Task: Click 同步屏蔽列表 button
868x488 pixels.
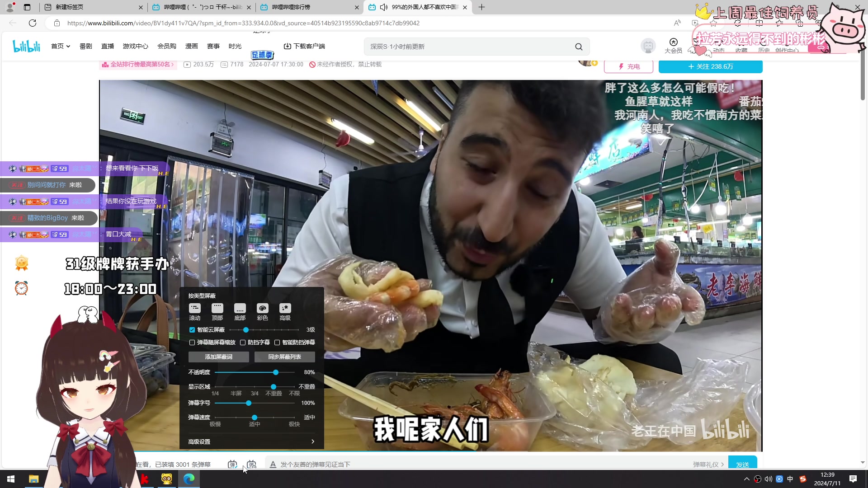Action: [285, 357]
